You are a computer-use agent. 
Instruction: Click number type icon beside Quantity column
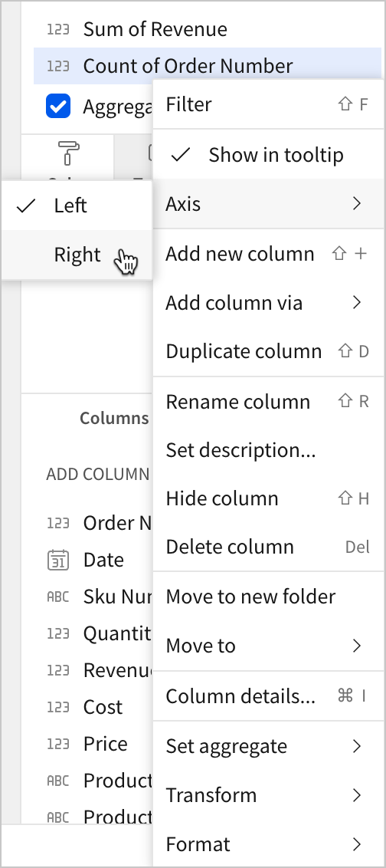click(58, 633)
